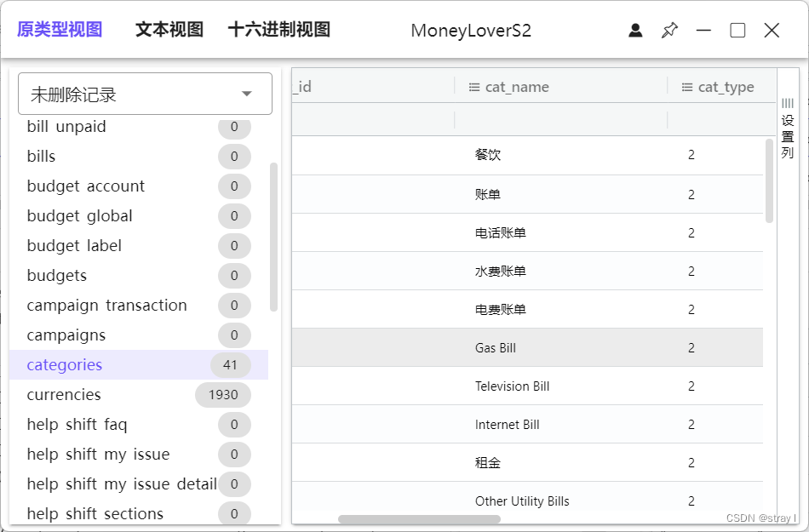Viewport: 809px width, 532px height.
Task: Switch to 十六进制视图 tab
Action: [279, 30]
